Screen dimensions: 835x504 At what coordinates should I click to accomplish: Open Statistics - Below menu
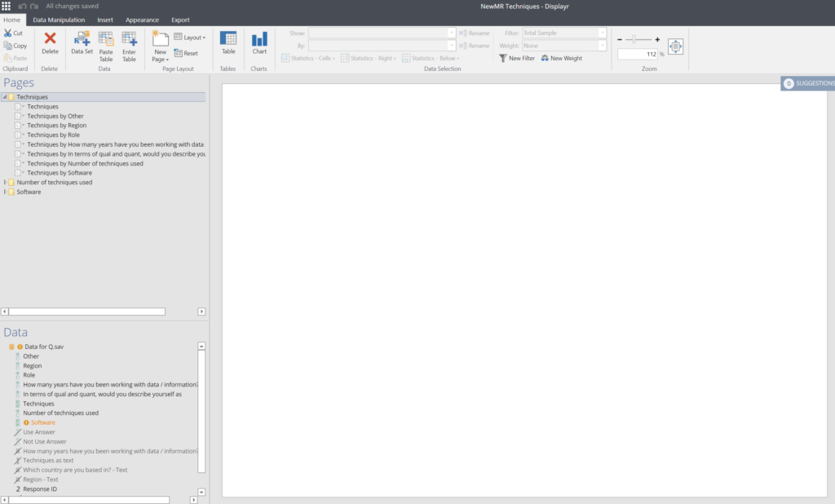[431, 58]
